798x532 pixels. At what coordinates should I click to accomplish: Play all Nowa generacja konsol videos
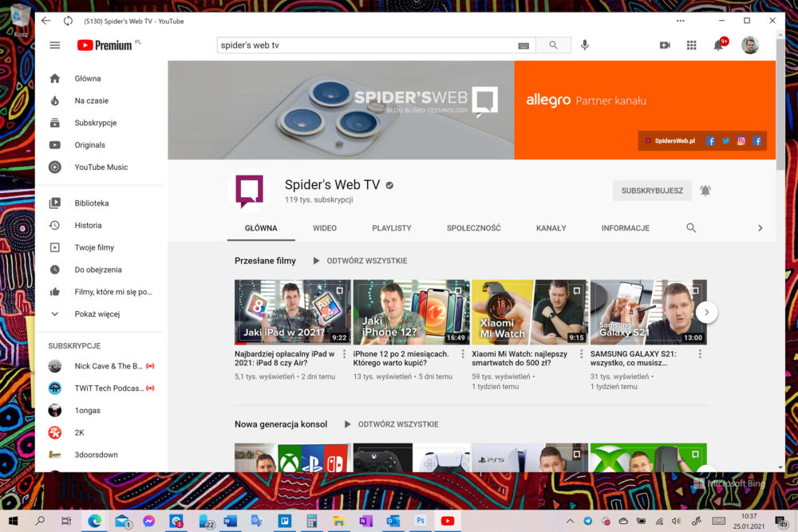coord(391,424)
